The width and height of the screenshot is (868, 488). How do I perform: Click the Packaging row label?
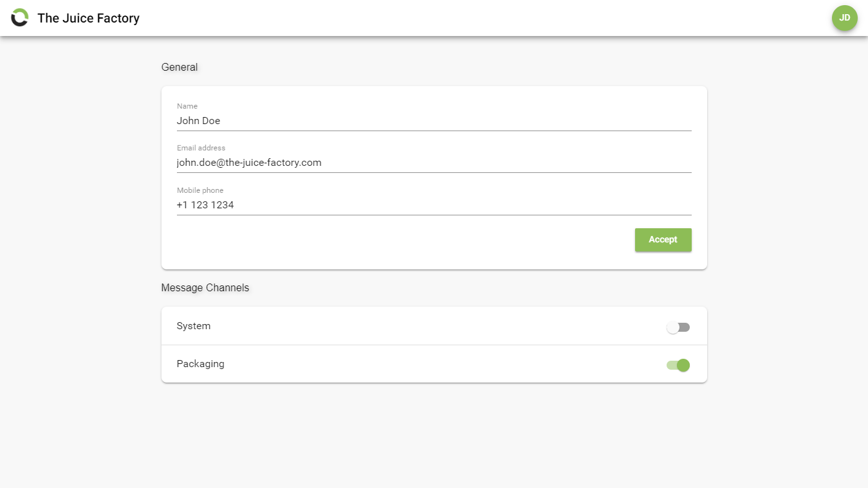[201, 364]
